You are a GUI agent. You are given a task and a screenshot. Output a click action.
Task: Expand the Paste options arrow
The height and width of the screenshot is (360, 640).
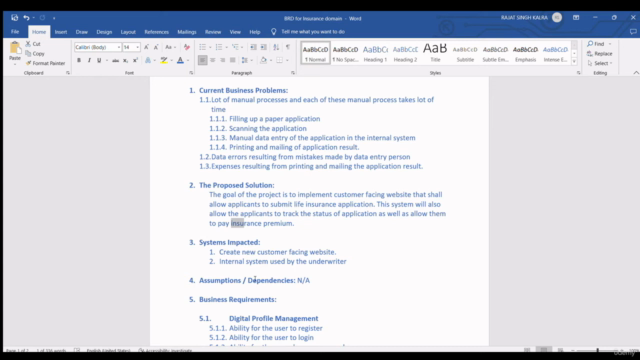[15, 64]
